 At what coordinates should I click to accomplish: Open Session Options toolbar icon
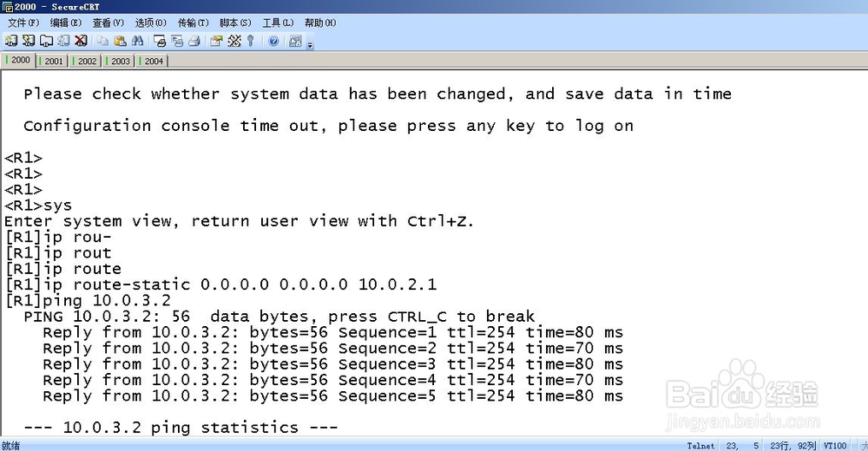[x=216, y=41]
